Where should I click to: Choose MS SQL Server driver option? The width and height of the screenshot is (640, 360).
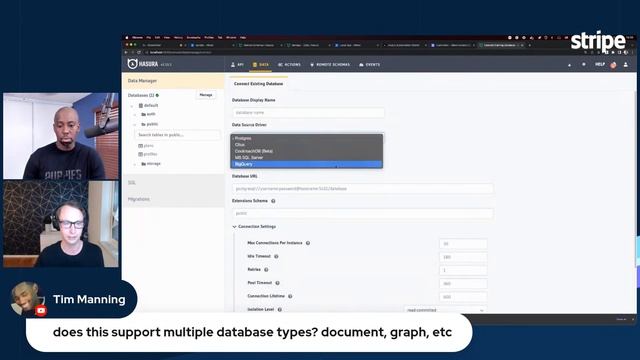pyautogui.click(x=307, y=158)
